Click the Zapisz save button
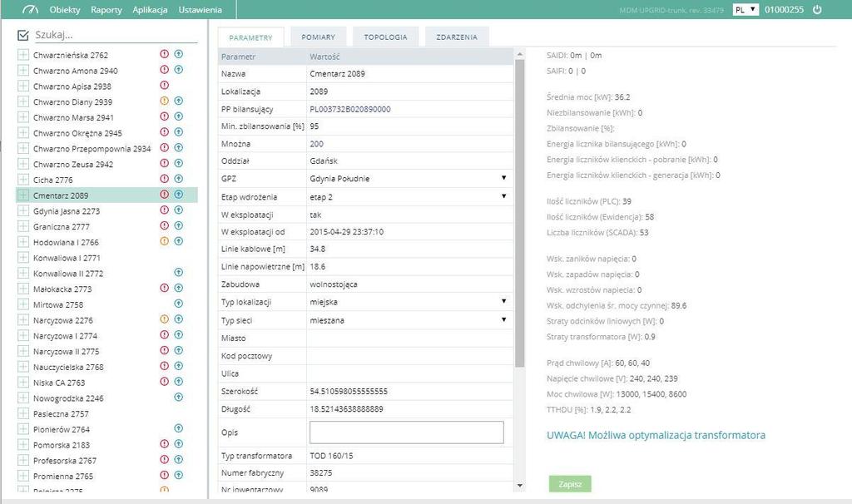 point(570,484)
